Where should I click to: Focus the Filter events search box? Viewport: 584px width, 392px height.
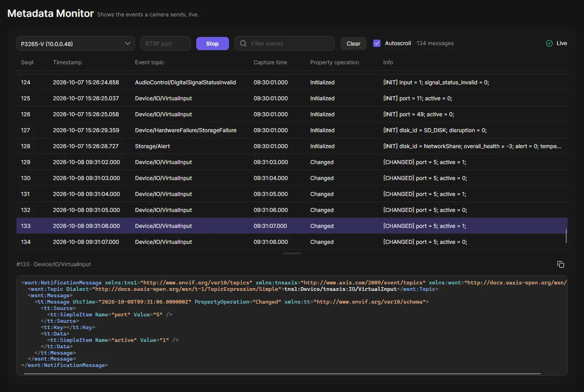[285, 44]
